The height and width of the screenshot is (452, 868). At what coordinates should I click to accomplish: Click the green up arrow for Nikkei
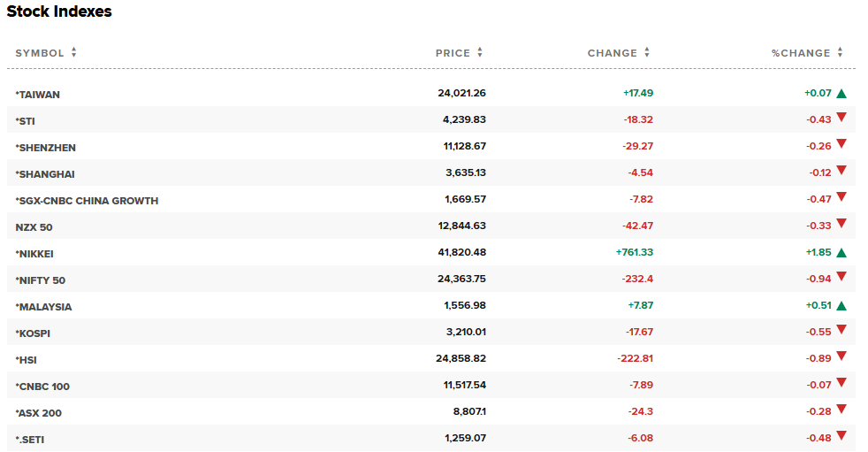pos(841,253)
